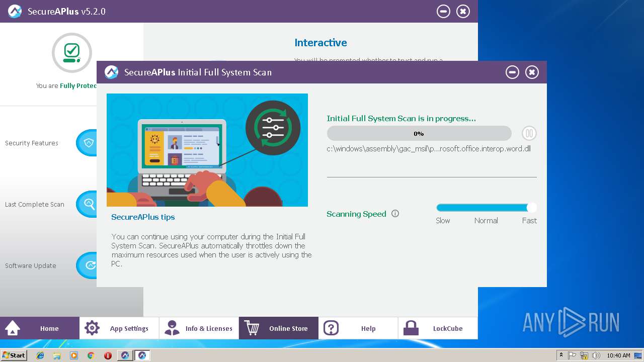Open the Home tab

pos(40,328)
